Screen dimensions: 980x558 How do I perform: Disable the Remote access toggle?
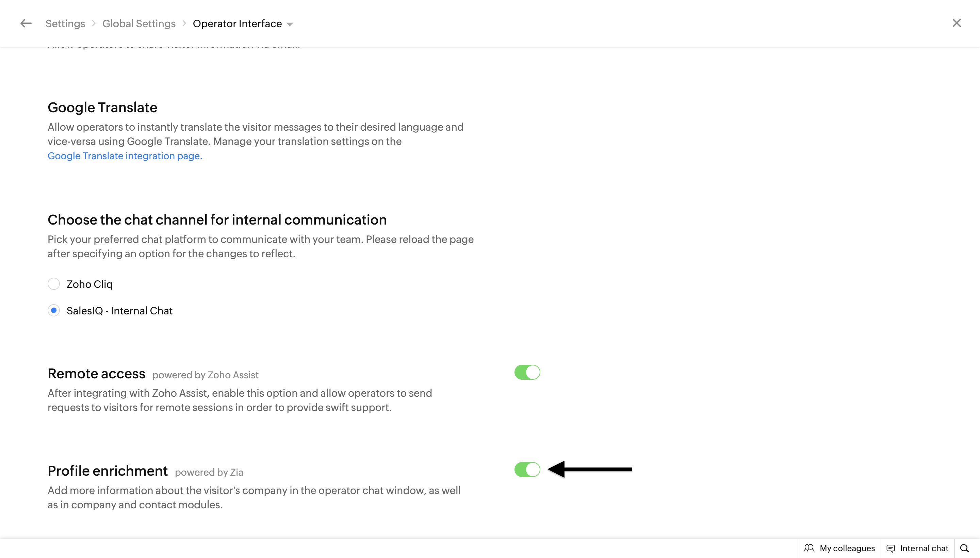527,372
